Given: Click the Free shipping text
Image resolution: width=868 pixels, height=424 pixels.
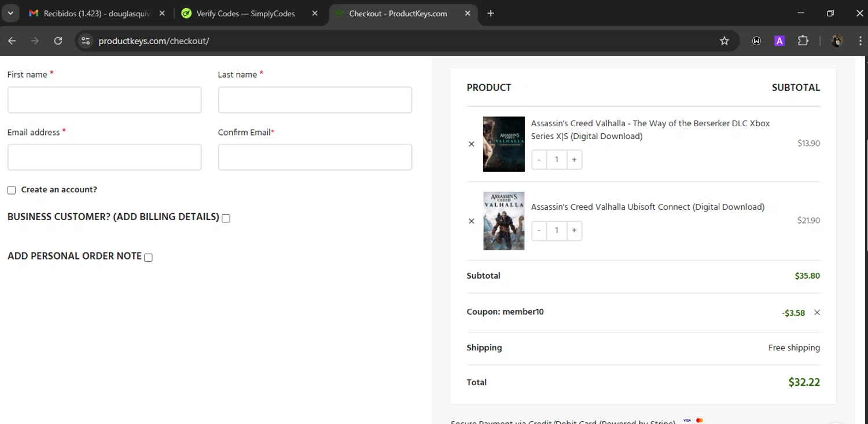Looking at the screenshot, I should coord(794,348).
